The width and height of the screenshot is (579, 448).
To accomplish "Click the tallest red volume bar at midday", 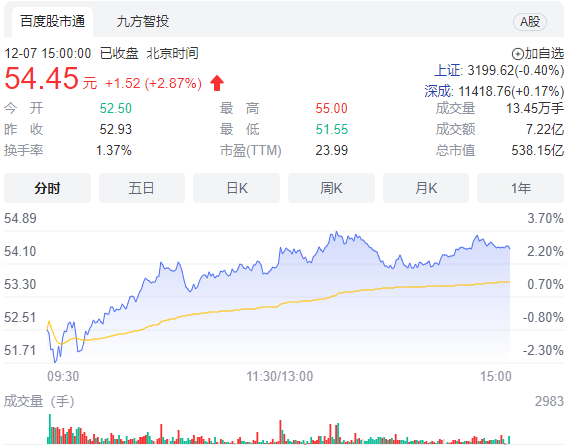I will [280, 432].
